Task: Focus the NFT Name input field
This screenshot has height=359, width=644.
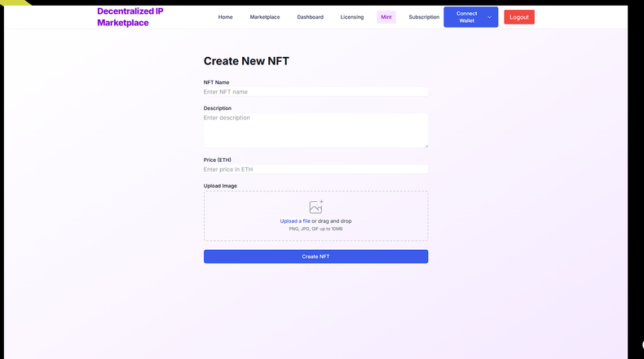Action: (315, 92)
